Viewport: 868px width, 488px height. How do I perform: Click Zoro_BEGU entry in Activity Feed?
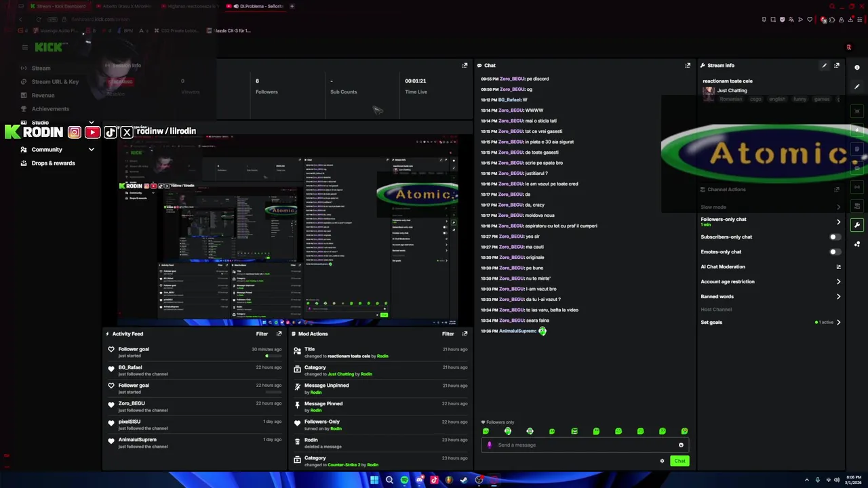(x=194, y=407)
